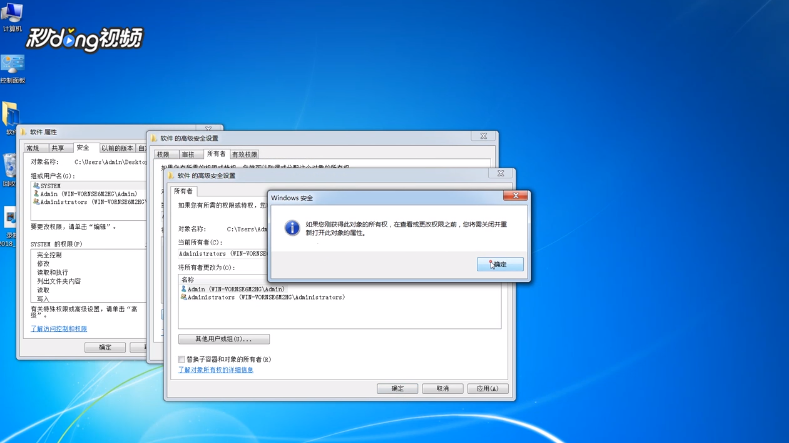Enable 替换子容器和对象的所有者 checkbox
Viewport: 789px width, 443px height.
pos(182,359)
